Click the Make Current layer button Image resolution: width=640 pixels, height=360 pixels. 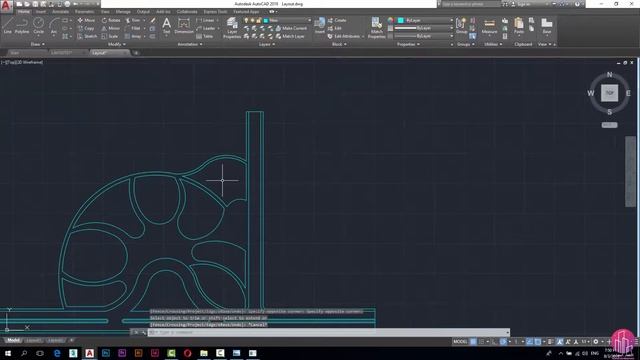click(x=291, y=28)
